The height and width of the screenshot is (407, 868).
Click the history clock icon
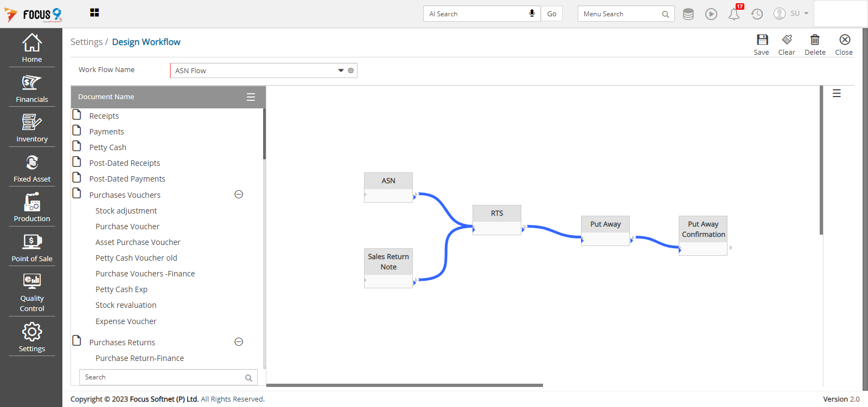757,14
